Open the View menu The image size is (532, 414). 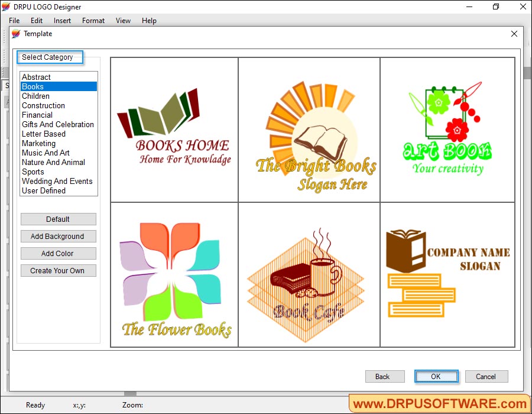coord(122,20)
